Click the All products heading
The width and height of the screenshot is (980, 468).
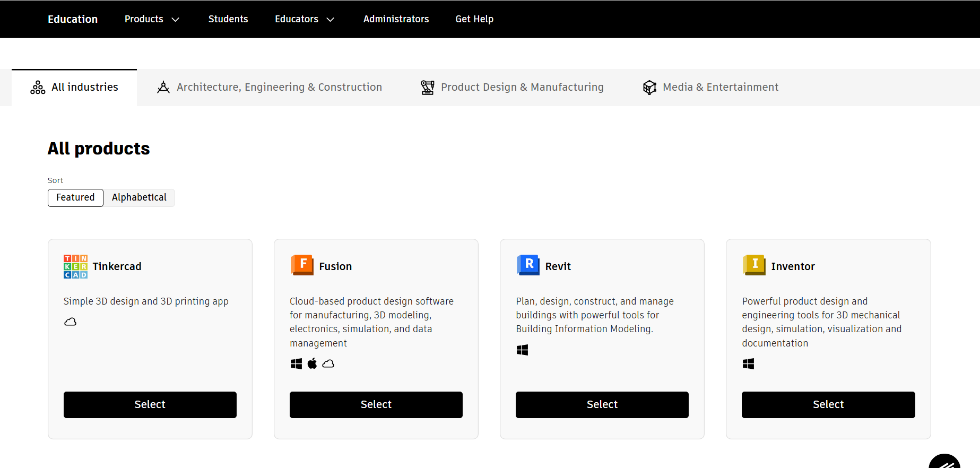tap(99, 149)
